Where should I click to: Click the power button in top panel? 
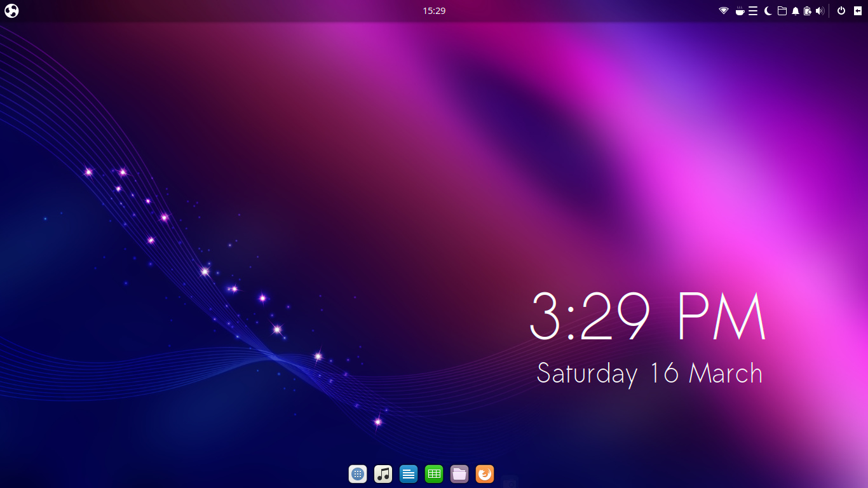(841, 11)
